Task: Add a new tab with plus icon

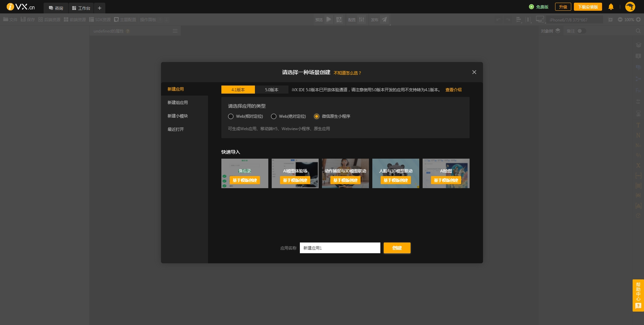Action: point(100,8)
